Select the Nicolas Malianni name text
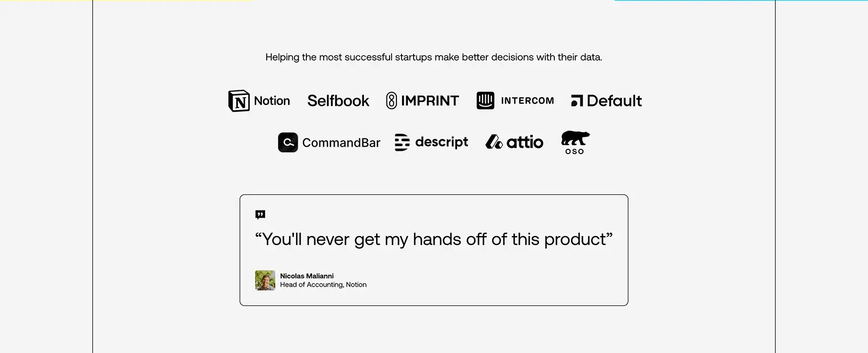This screenshot has width=868, height=353. (307, 276)
